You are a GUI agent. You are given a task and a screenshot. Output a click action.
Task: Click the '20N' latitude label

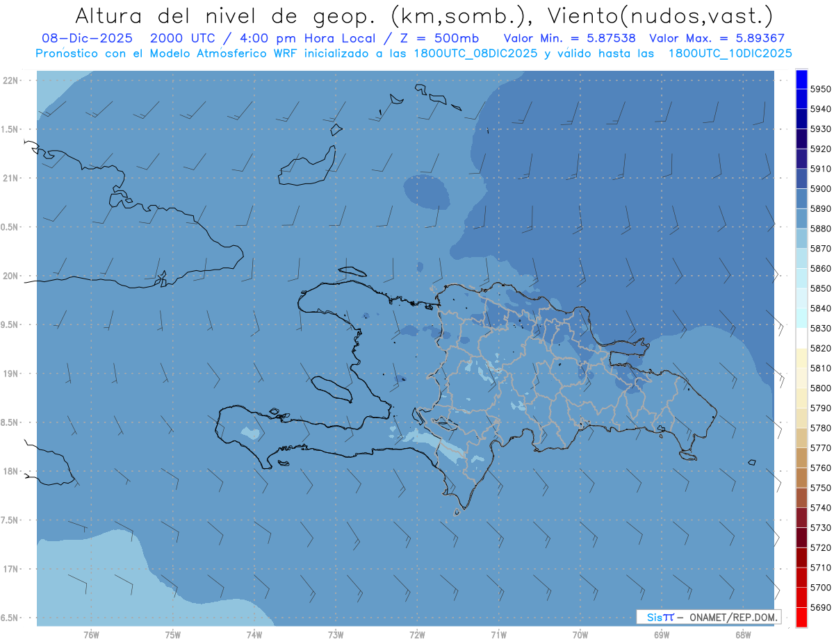[x=11, y=276]
